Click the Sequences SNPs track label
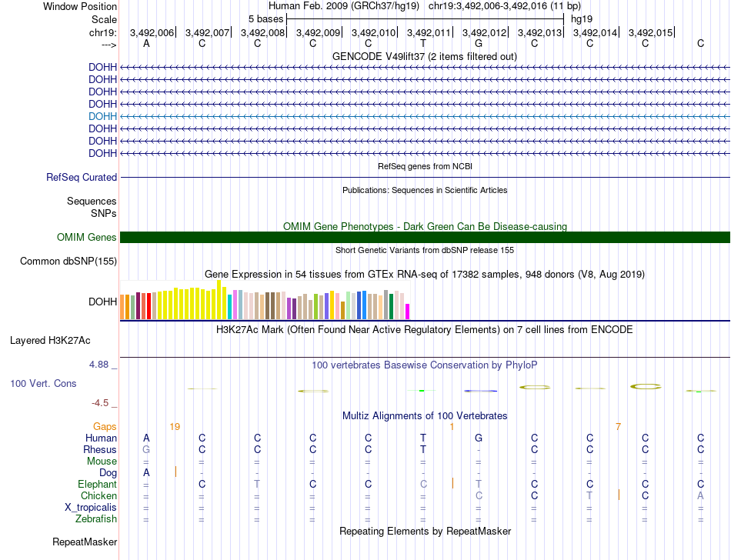The width and height of the screenshot is (731, 560). (92, 208)
